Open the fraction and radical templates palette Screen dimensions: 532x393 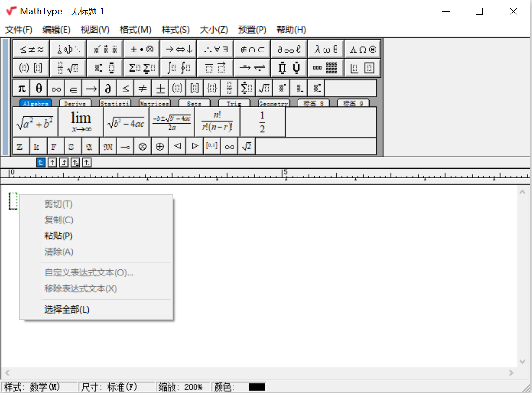click(68, 68)
